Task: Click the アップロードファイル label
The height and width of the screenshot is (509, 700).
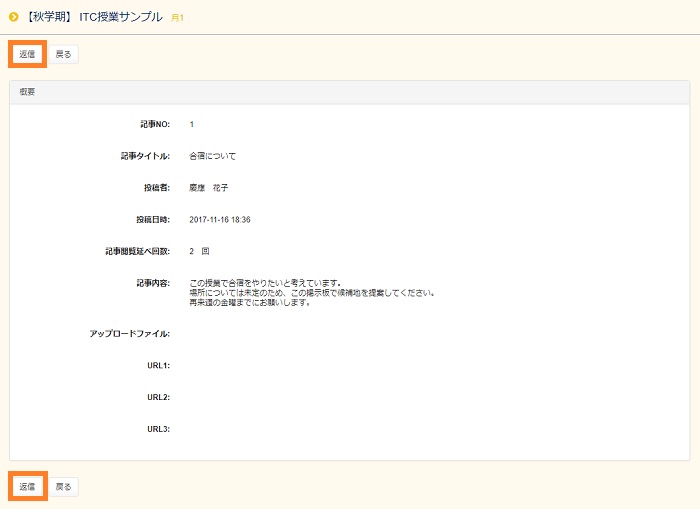Action: (x=130, y=333)
